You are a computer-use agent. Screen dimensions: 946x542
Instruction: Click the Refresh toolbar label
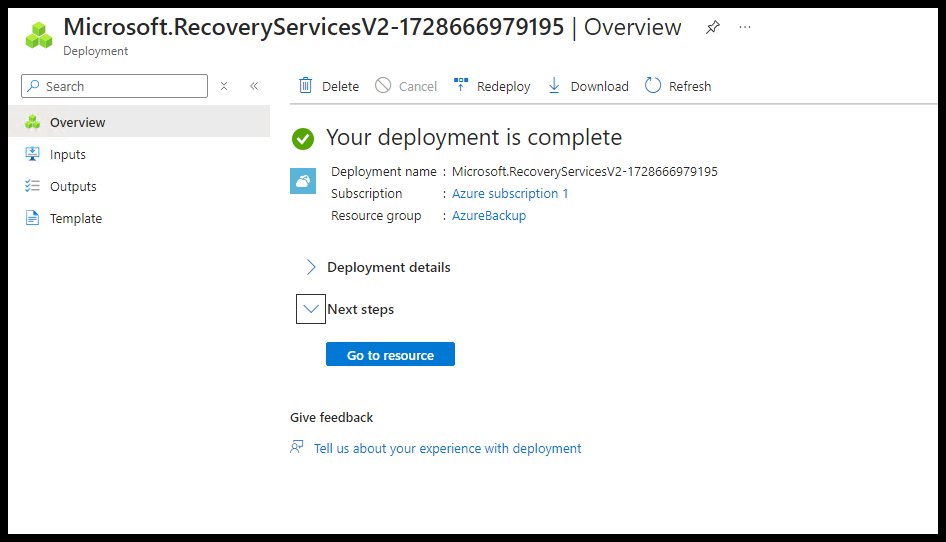pyautogui.click(x=690, y=86)
